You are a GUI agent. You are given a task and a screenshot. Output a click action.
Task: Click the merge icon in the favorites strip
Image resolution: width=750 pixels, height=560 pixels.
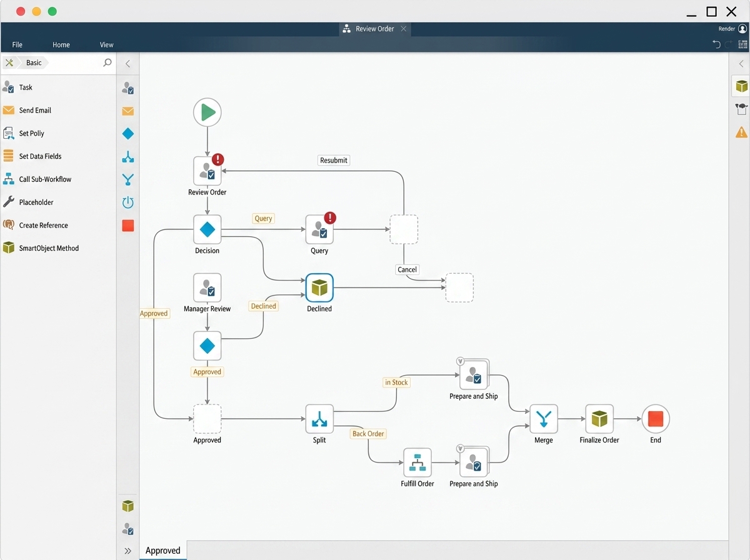point(128,180)
